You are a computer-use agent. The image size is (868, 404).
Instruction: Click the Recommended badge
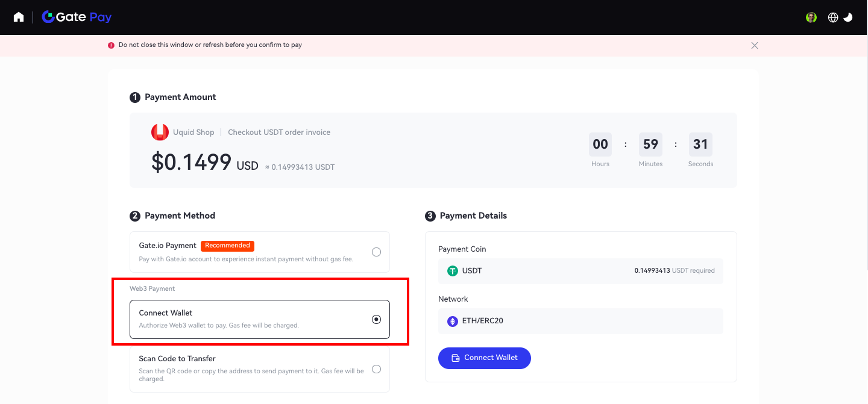(227, 246)
